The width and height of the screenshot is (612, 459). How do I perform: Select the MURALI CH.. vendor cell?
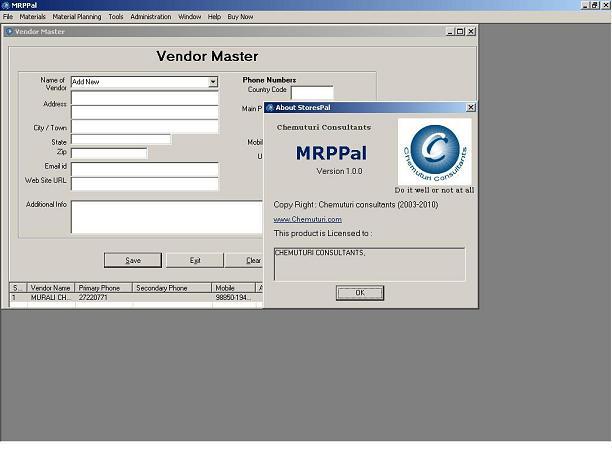(x=51, y=297)
